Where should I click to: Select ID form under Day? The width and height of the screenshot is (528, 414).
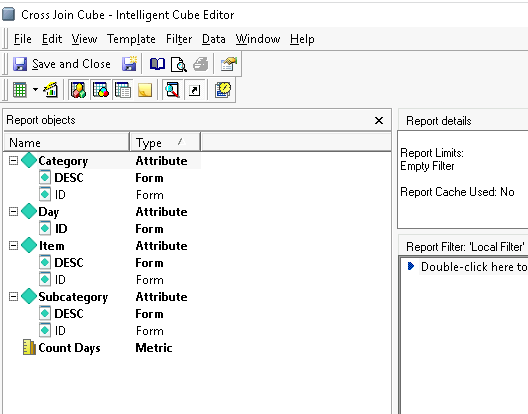coord(61,228)
